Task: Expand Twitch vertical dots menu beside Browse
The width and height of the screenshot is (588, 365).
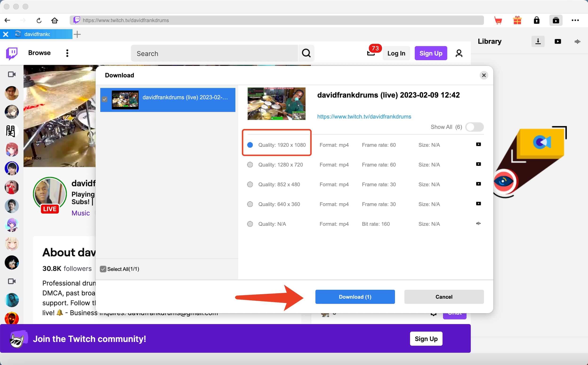Action: tap(67, 53)
